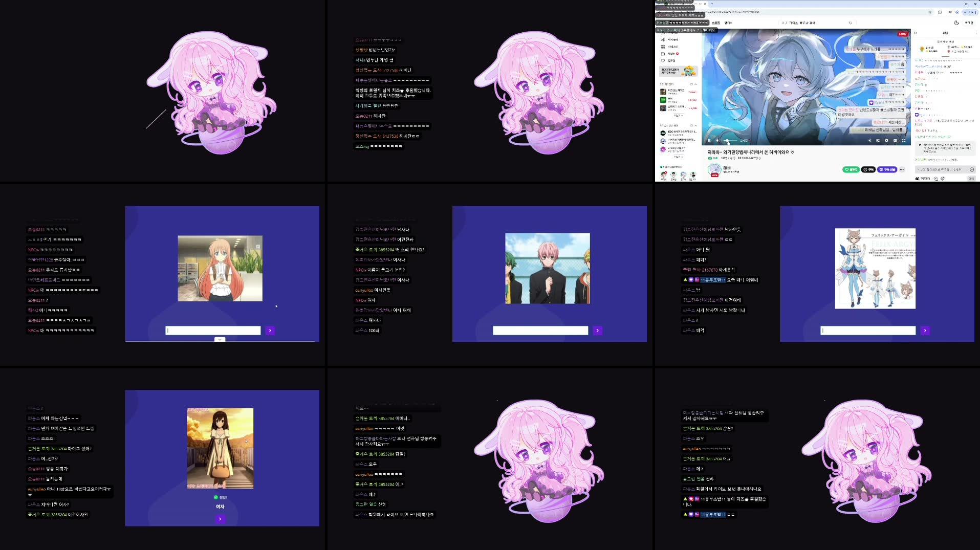980x550 pixels.
Task: Click the red LIVE badge on the video
Action: (902, 34)
